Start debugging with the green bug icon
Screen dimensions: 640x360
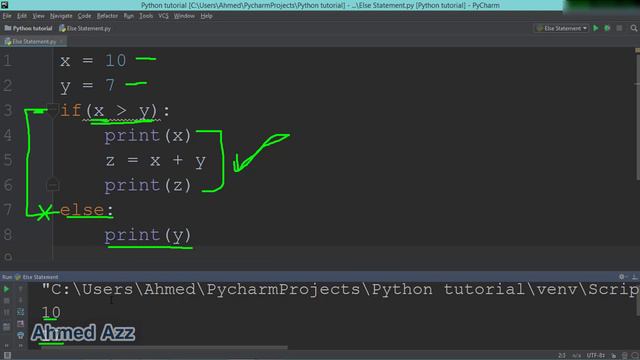[607, 28]
